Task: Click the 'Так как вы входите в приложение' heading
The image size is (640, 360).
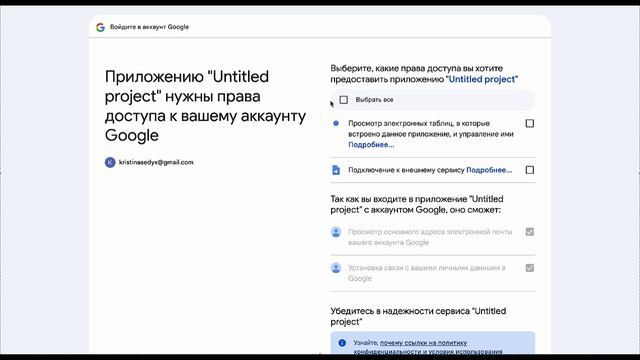Action: (417, 204)
